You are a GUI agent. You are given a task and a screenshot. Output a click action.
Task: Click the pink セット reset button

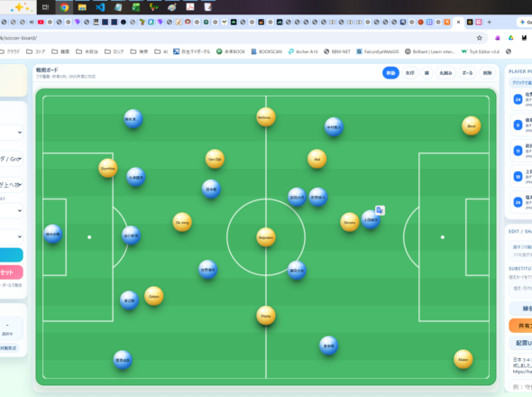click(x=11, y=272)
